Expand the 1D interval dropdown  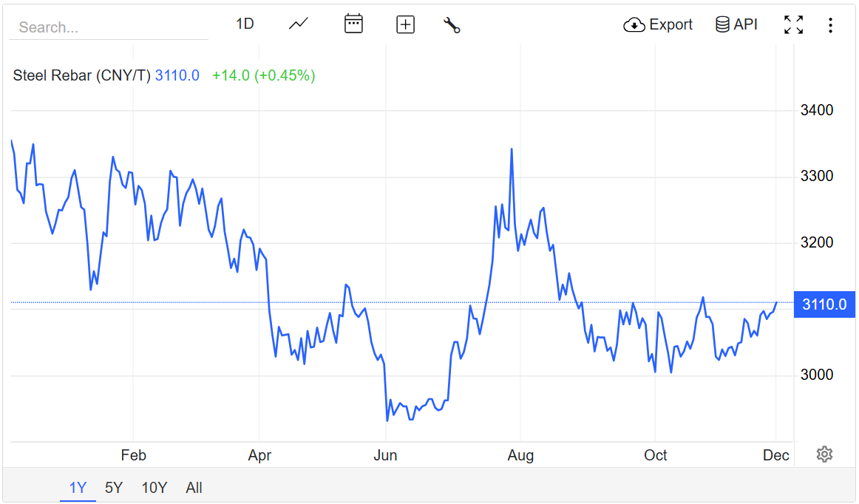[245, 24]
